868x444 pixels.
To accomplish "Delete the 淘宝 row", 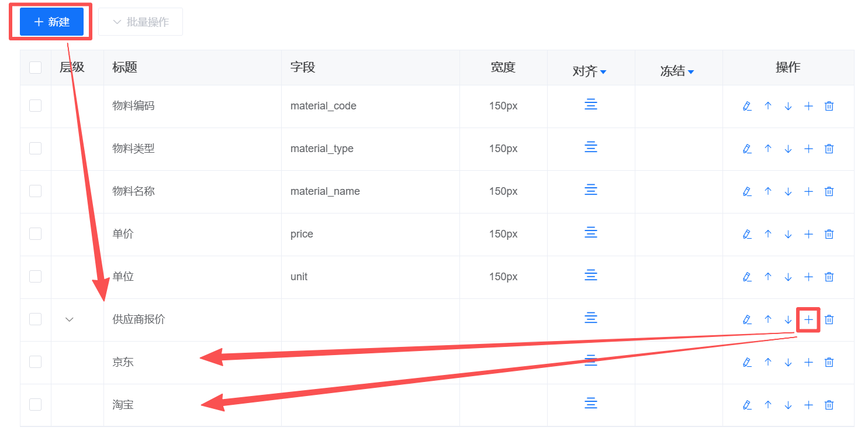I will tap(829, 405).
